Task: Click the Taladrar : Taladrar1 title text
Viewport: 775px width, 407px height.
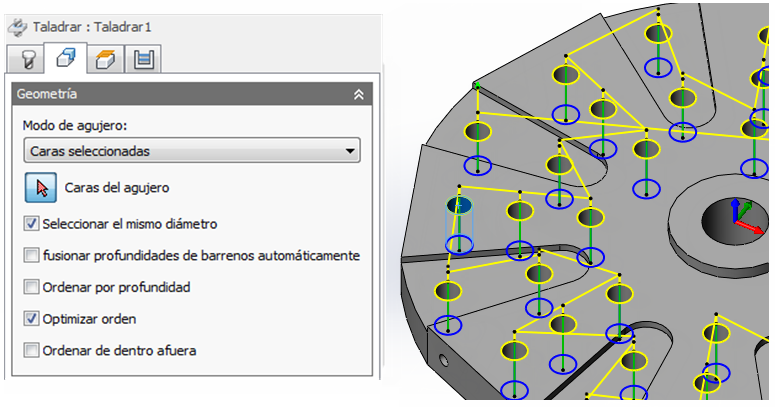Action: tap(92, 27)
